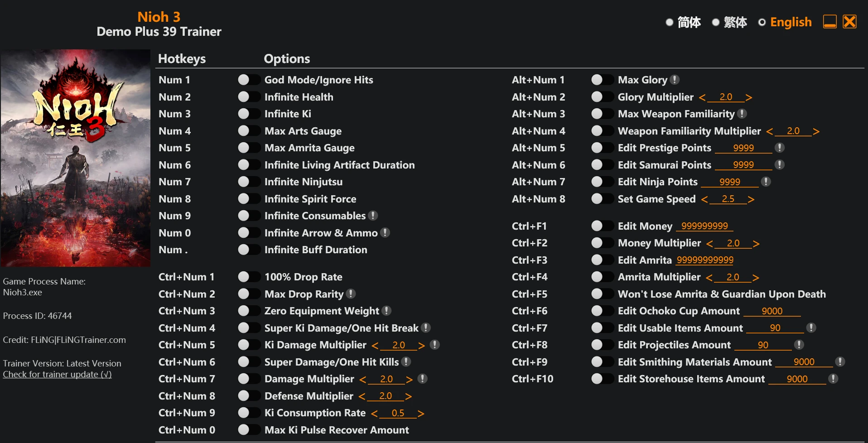Toggle Infinite Health on

248,97
